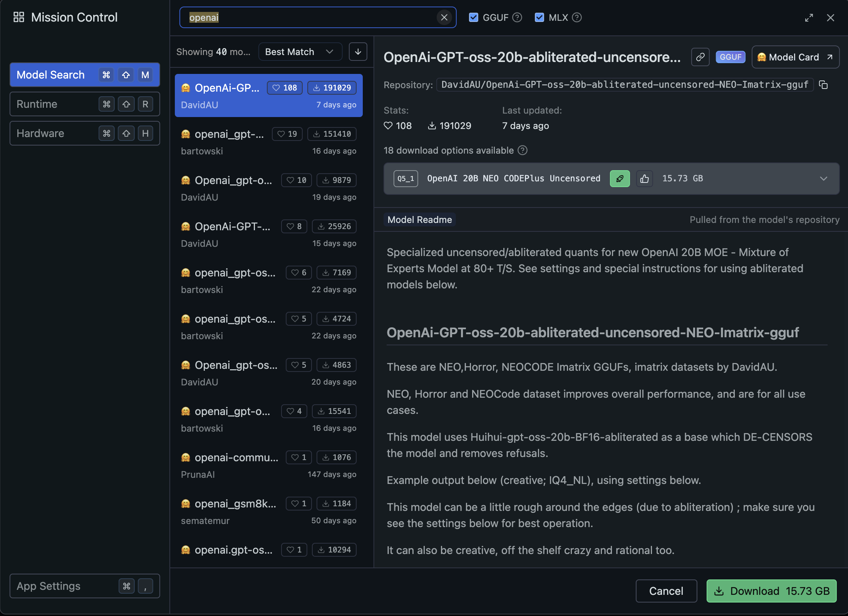Image resolution: width=848 pixels, height=616 pixels.
Task: Open the Model Card external link
Action: 795,57
